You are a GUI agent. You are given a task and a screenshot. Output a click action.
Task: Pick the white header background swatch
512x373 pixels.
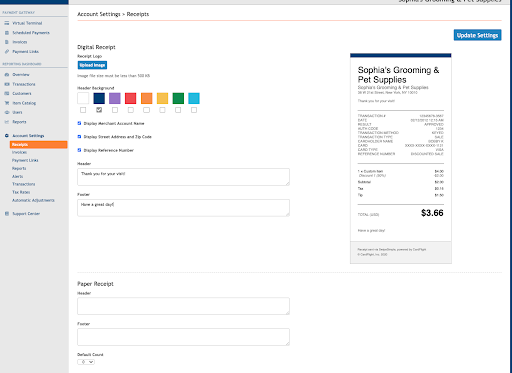pyautogui.click(x=83, y=98)
